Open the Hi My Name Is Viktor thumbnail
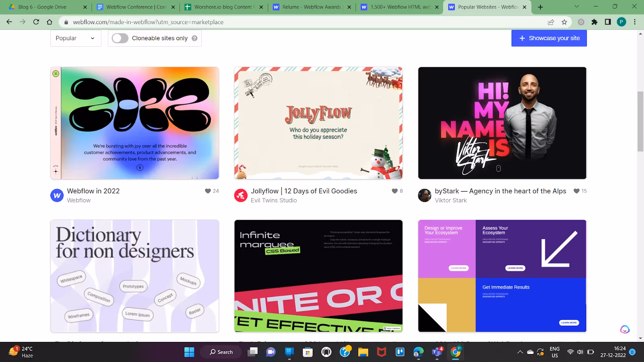The width and height of the screenshot is (644, 362). (x=502, y=123)
